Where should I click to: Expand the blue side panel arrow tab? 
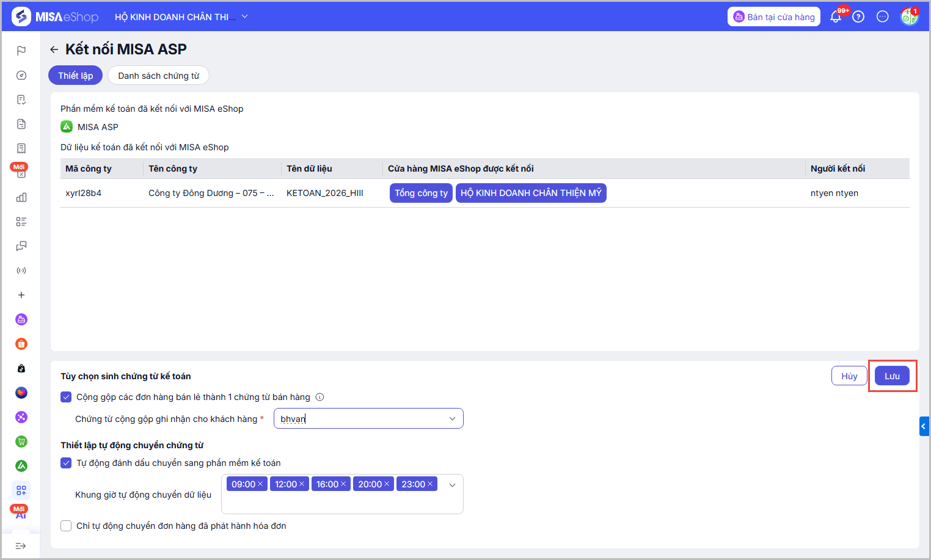coord(924,426)
